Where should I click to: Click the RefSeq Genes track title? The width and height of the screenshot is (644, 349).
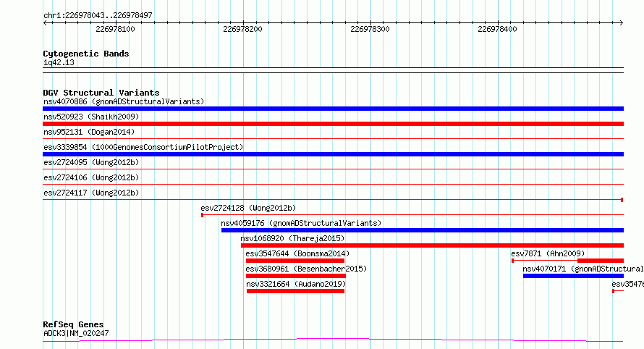73,324
